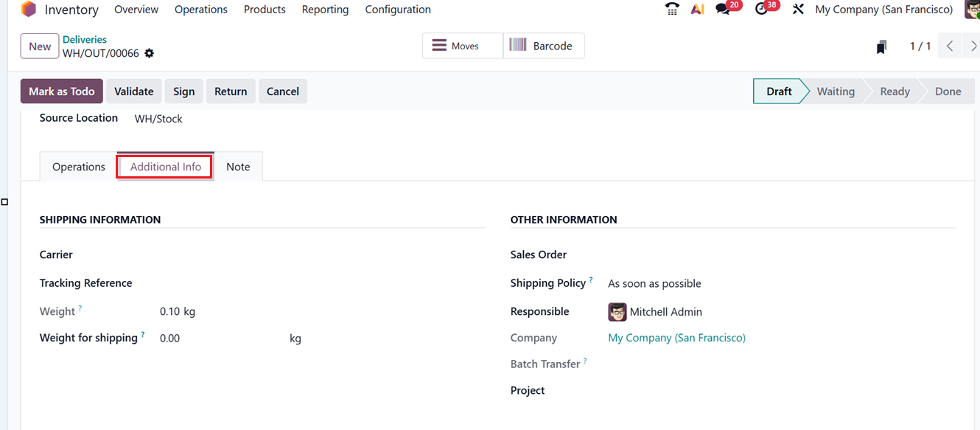This screenshot has width=980, height=430.
Task: Open the activities clock icon
Action: pyautogui.click(x=760, y=10)
